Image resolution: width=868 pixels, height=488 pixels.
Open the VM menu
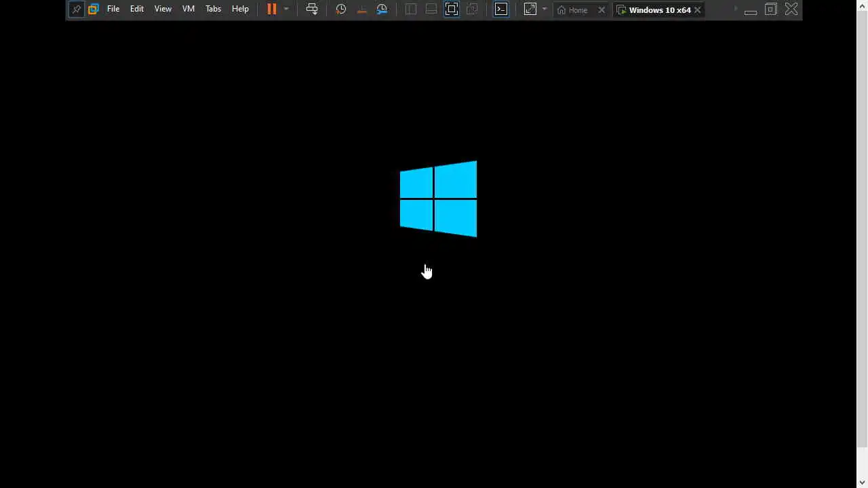pos(189,9)
